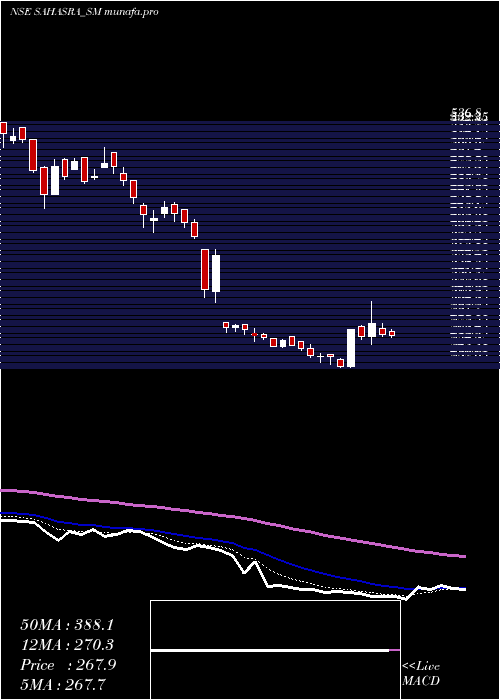Select the 12MA : 270.3 reading
This screenshot has height=700, width=500.
pos(67,645)
